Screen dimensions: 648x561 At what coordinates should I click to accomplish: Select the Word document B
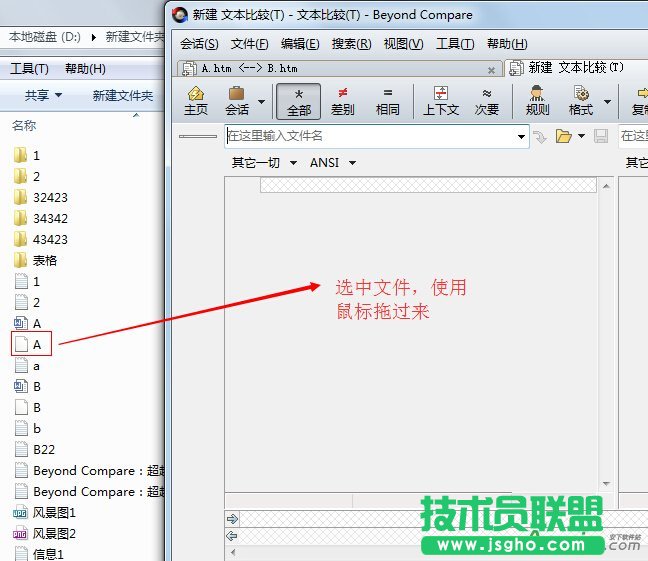pyautogui.click(x=28, y=387)
